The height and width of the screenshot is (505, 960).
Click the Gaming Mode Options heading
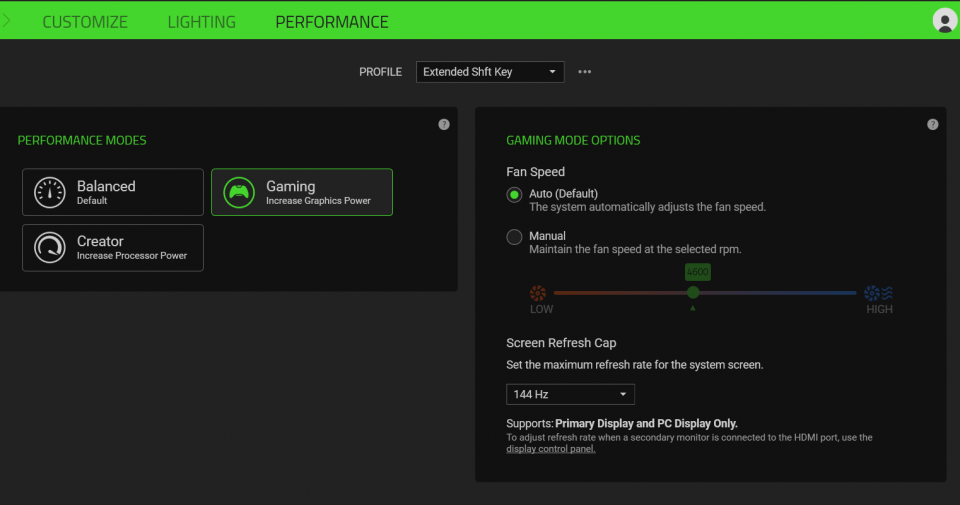573,140
